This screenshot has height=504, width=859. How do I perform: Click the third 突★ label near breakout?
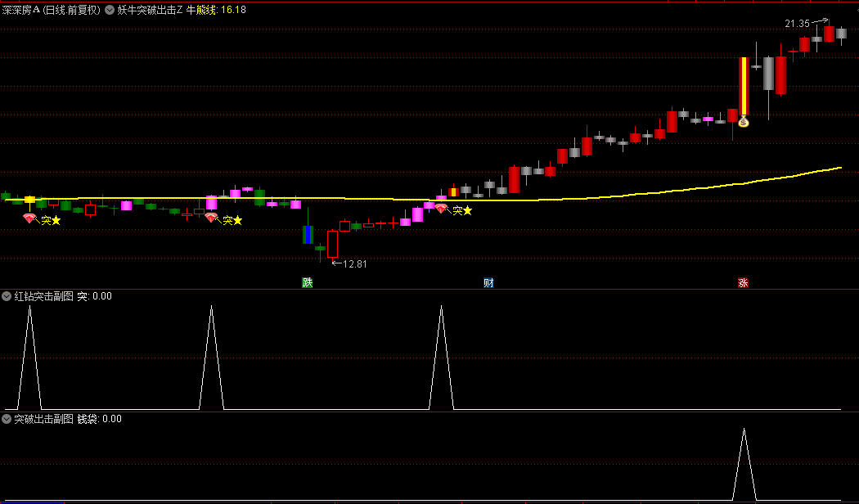coord(462,210)
